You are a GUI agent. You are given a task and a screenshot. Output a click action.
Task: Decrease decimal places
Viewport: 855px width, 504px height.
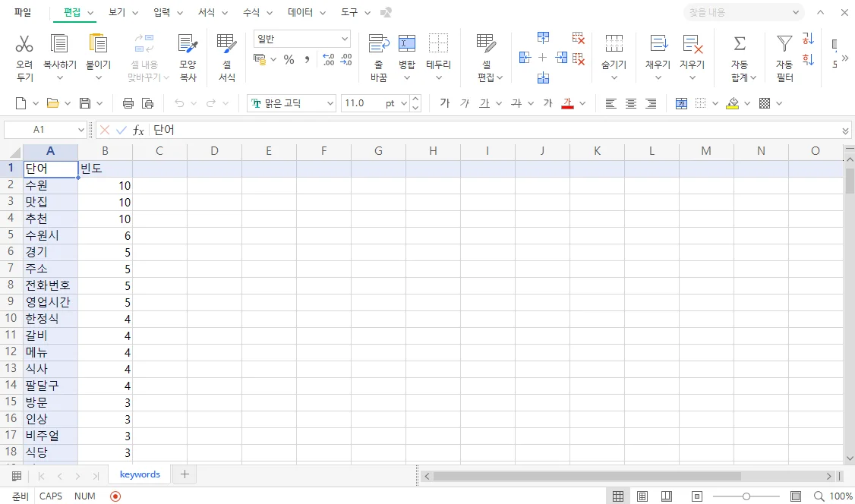(345, 59)
